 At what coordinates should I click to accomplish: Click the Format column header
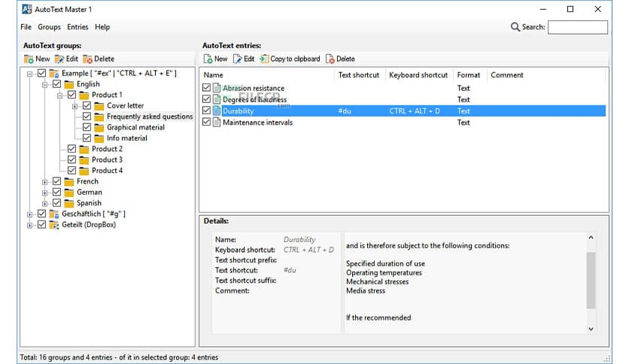pyautogui.click(x=469, y=75)
